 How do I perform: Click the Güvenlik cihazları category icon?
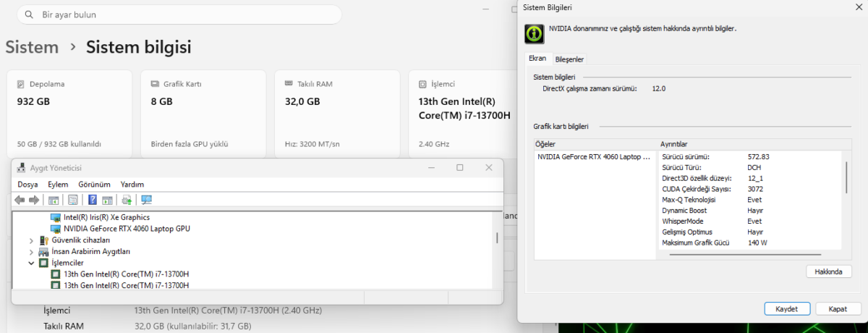coord(44,240)
